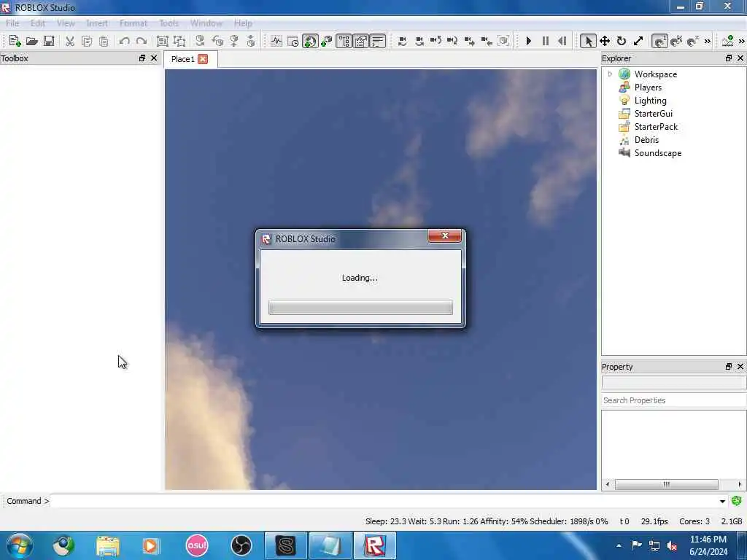This screenshot has width=747, height=560.
Task: Close the Loading dialog
Action: pos(444,236)
